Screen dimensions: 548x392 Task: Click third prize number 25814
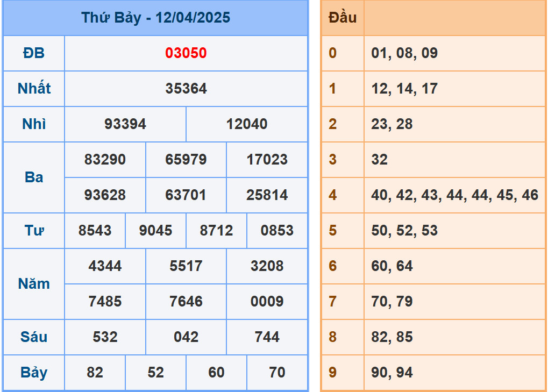pyautogui.click(x=267, y=195)
